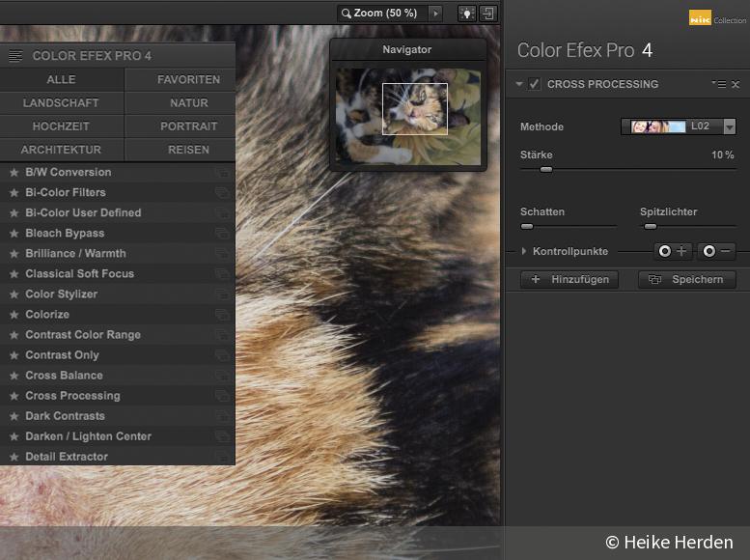Add a positive control point
This screenshot has height=560, width=750.
[x=673, y=251]
